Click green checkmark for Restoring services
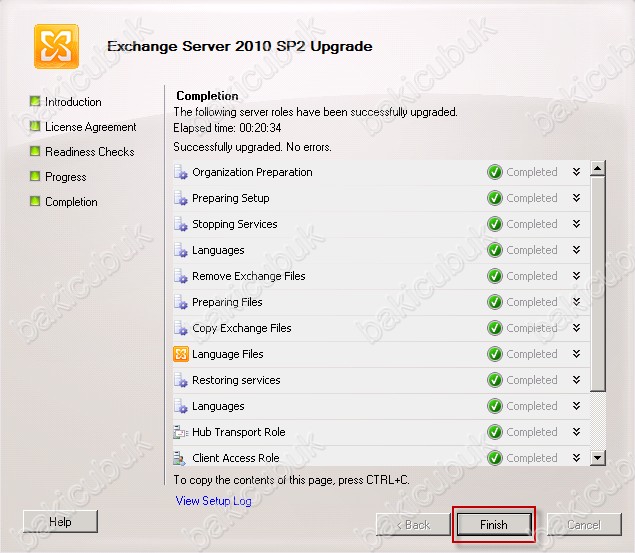The height and width of the screenshot is (553, 635). (x=494, y=380)
